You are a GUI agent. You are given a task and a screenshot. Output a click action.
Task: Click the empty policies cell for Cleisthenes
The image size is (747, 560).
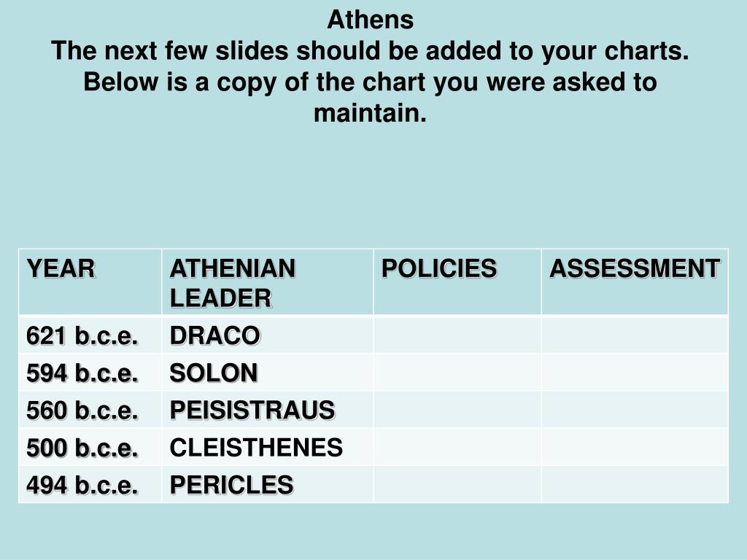[457, 447]
